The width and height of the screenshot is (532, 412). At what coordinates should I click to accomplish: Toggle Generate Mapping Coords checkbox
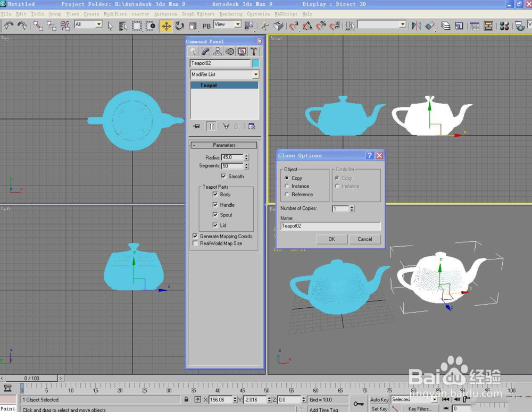(x=195, y=236)
